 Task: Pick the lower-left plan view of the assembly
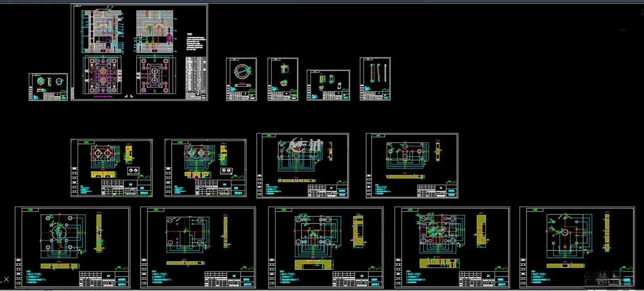pos(102,75)
